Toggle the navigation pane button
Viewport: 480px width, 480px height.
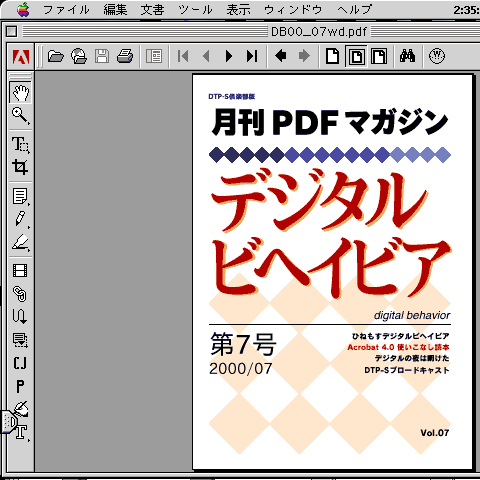(x=154, y=56)
